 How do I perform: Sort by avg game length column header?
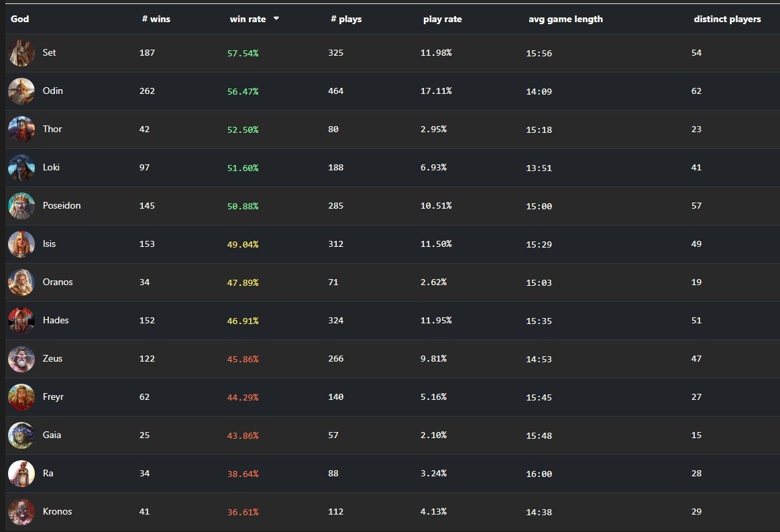565,19
